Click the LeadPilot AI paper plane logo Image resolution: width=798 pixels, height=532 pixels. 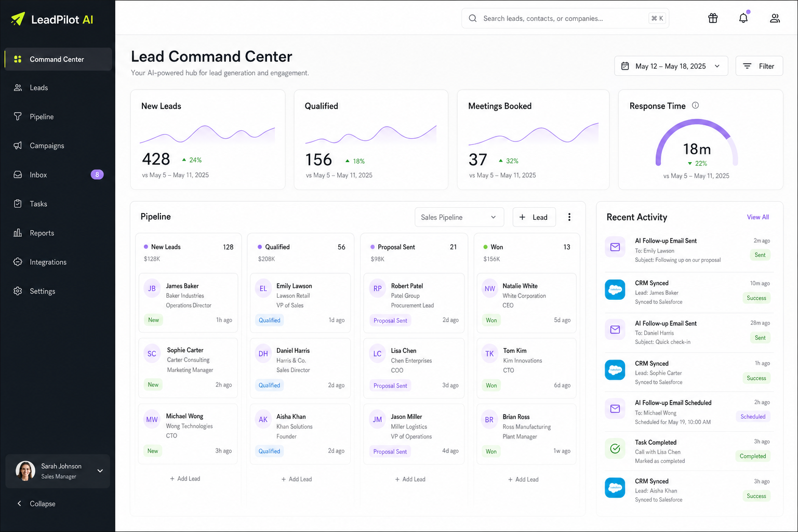click(18, 19)
